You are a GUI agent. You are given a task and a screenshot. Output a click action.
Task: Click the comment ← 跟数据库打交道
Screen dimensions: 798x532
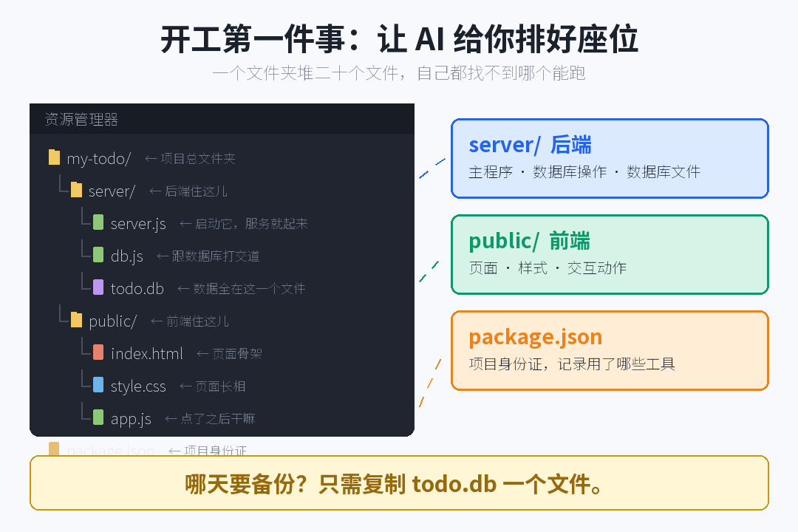[208, 256]
